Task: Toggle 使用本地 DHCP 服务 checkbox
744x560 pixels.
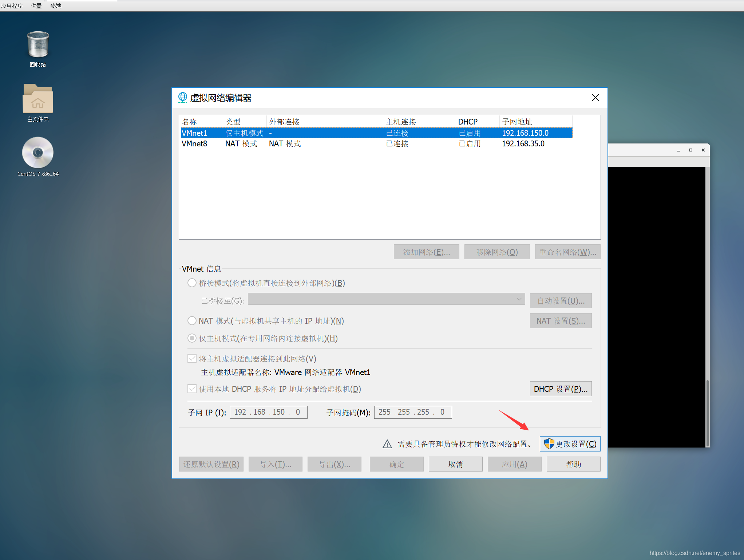Action: (x=192, y=389)
